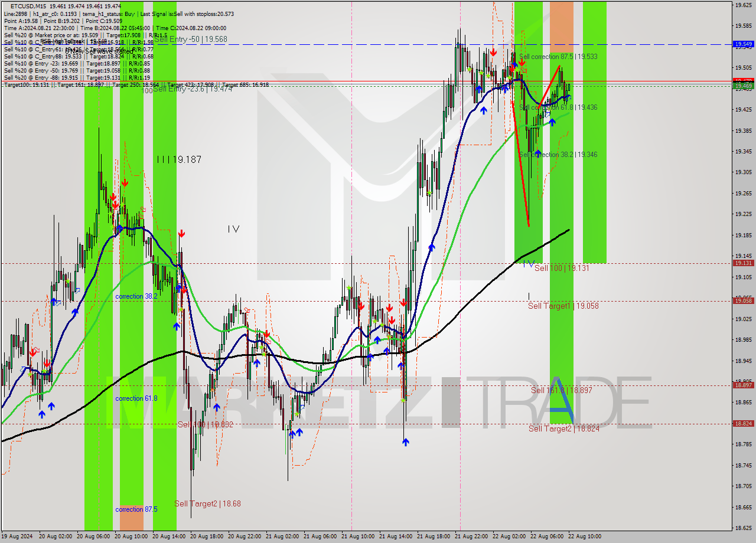Click the red 19.058 price axis tag

(743, 301)
